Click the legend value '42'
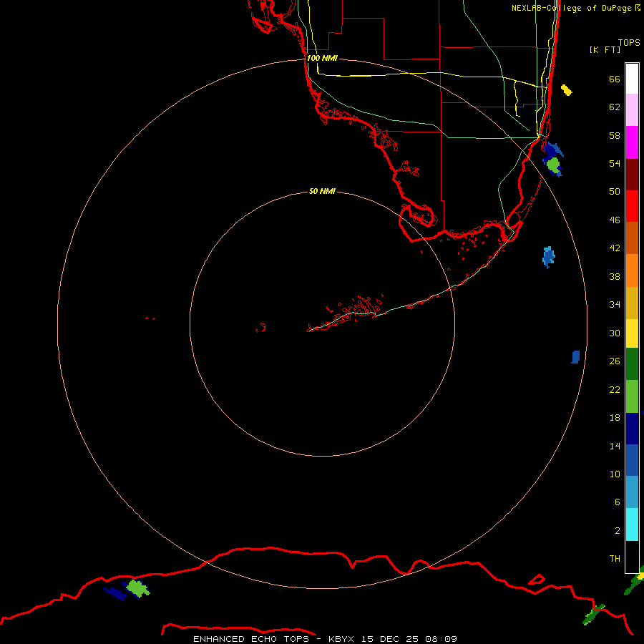 pyautogui.click(x=615, y=248)
